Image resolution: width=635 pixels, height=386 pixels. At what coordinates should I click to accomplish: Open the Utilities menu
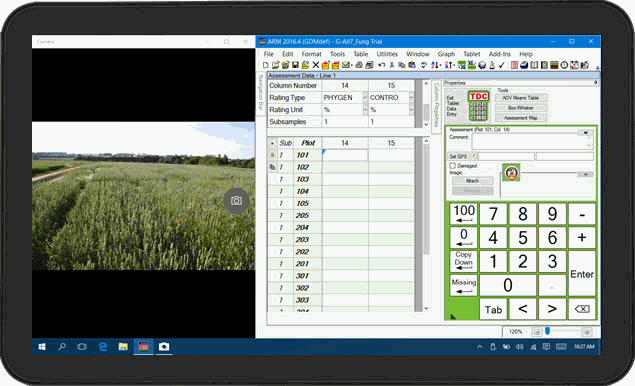point(387,54)
